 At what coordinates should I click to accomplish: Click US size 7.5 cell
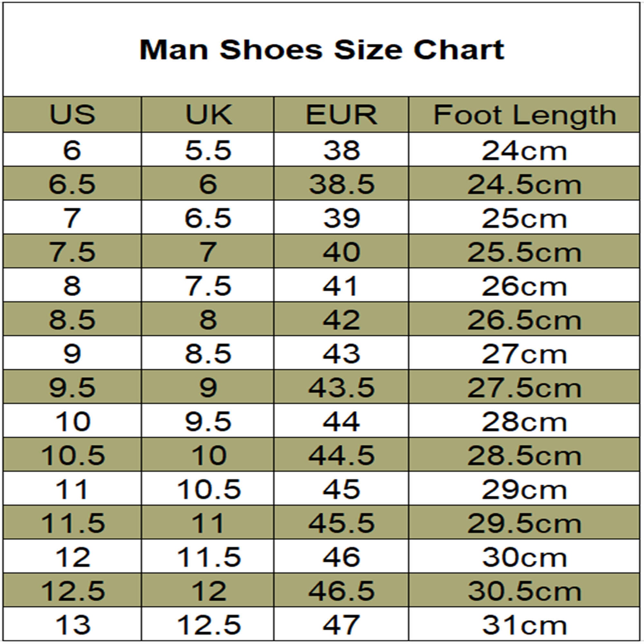72,251
